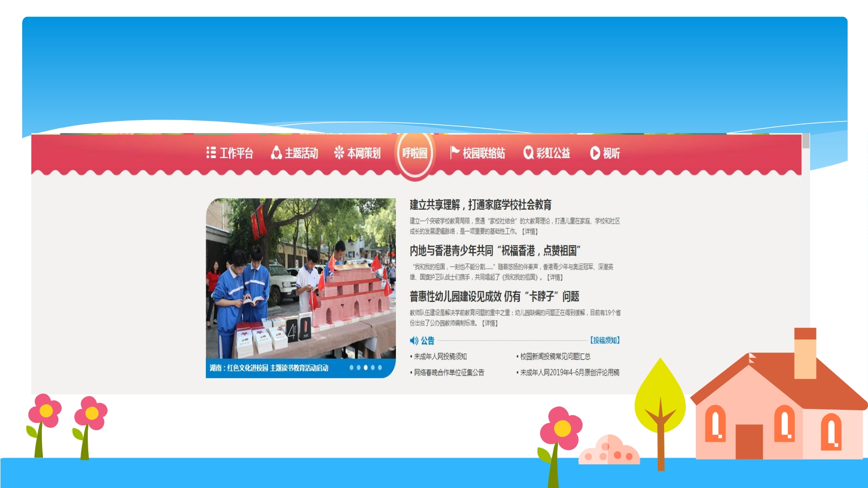The width and height of the screenshot is (868, 488).
Task: Select the fifth carousel indicator dot
Action: click(x=380, y=367)
